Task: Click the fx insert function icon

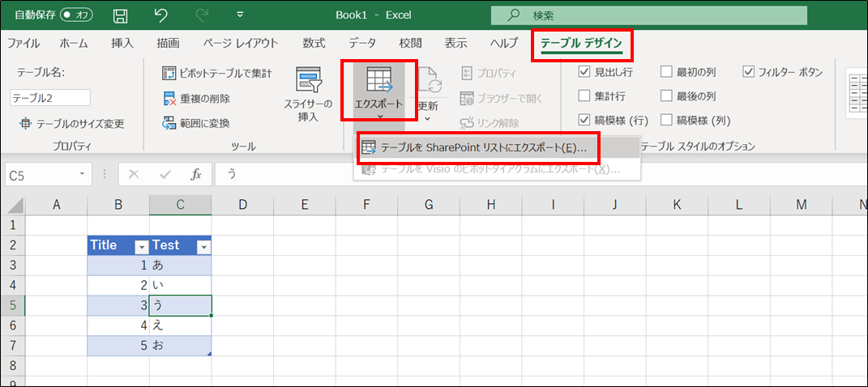Action: [x=195, y=175]
